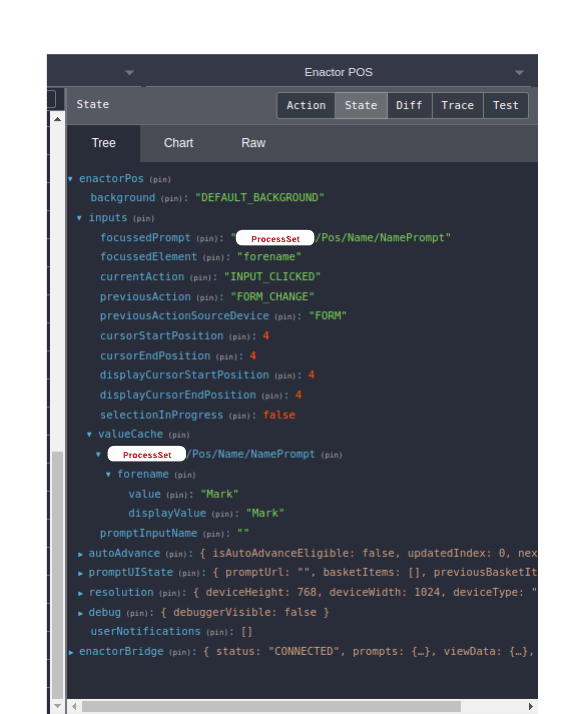Pin the background key
Screen dimensions: 584x714
171,199
